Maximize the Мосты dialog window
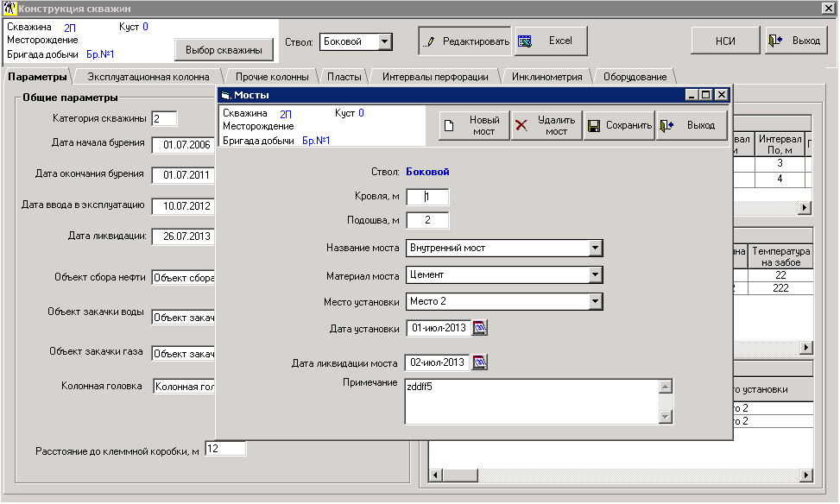Image resolution: width=840 pixels, height=504 pixels. tap(706, 95)
